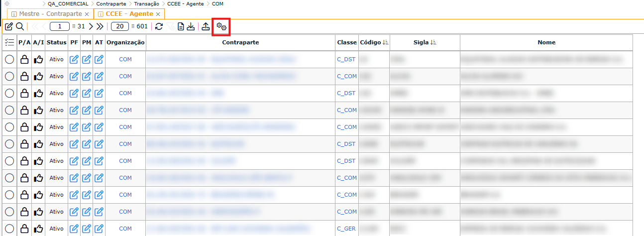Go to the next page arrow
The image size is (644, 236).
click(91, 26)
